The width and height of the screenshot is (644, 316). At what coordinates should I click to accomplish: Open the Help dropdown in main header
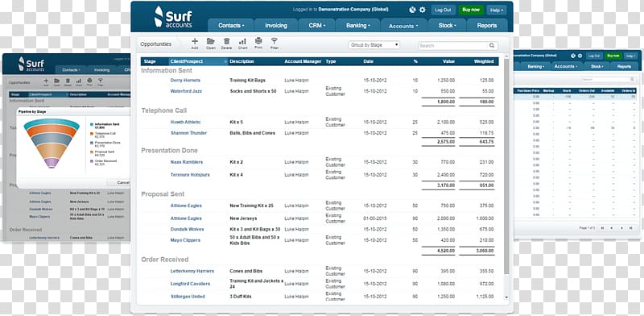(x=497, y=10)
